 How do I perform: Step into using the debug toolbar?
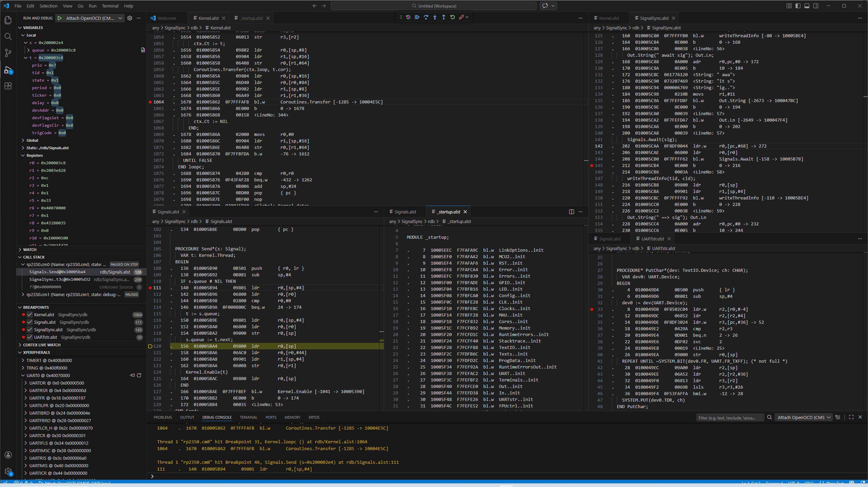pos(435,17)
